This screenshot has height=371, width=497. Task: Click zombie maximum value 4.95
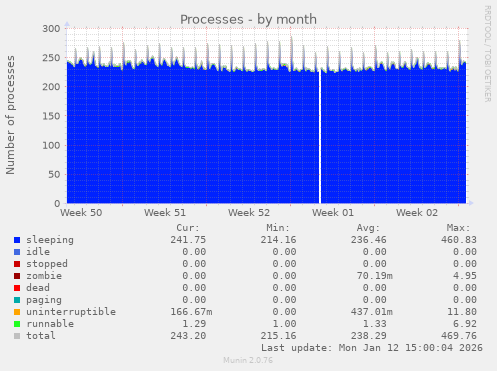pyautogui.click(x=465, y=276)
